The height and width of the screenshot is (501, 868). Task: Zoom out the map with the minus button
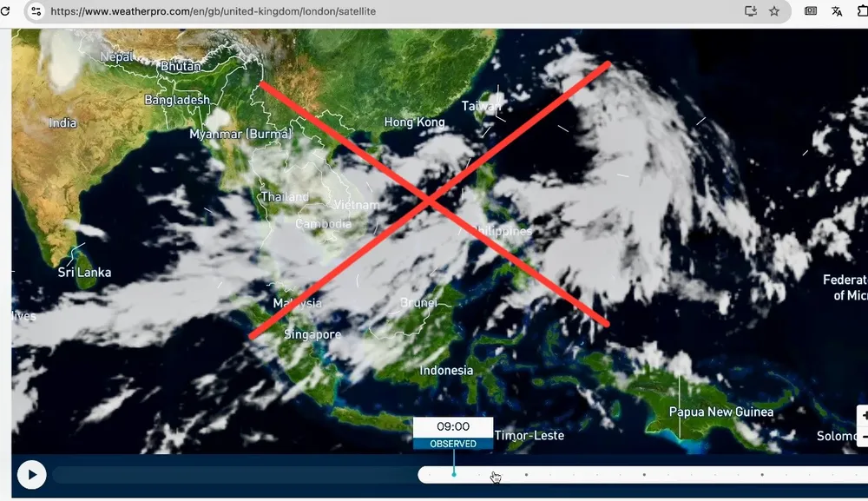(x=864, y=436)
